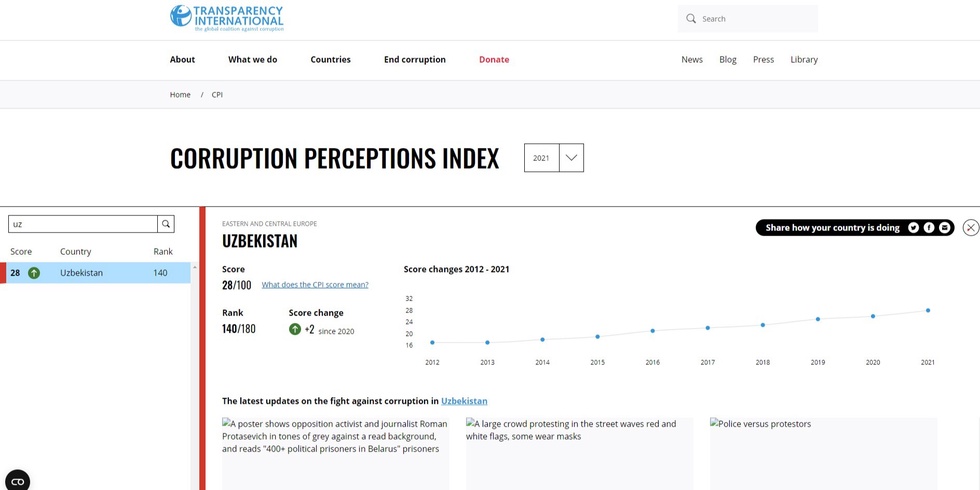The image size is (980, 490).
Task: Open the About menu
Action: pos(182,60)
